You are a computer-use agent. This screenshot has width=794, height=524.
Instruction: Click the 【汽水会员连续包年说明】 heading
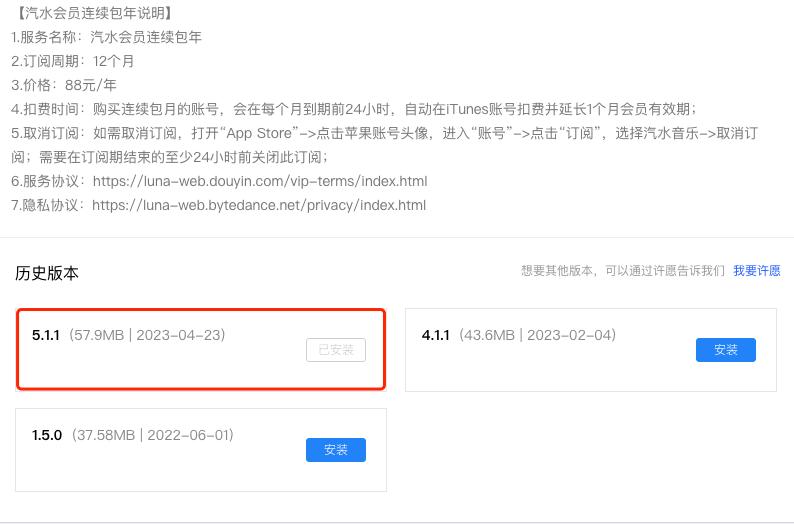click(x=93, y=13)
